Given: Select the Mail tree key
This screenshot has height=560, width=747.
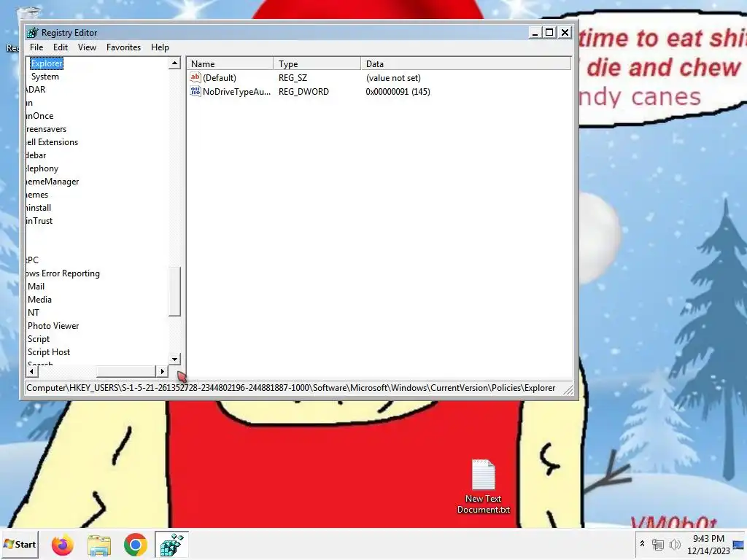Looking at the screenshot, I should point(36,286).
